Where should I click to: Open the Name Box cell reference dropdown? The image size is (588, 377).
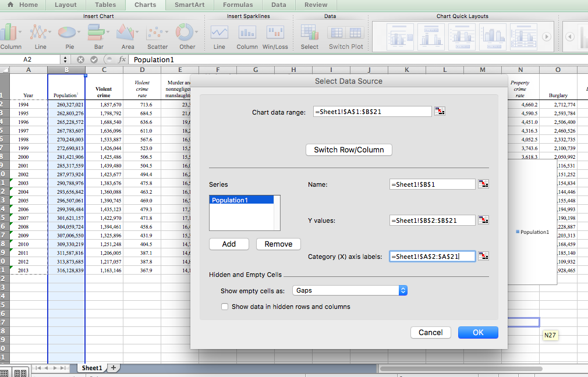(65, 59)
